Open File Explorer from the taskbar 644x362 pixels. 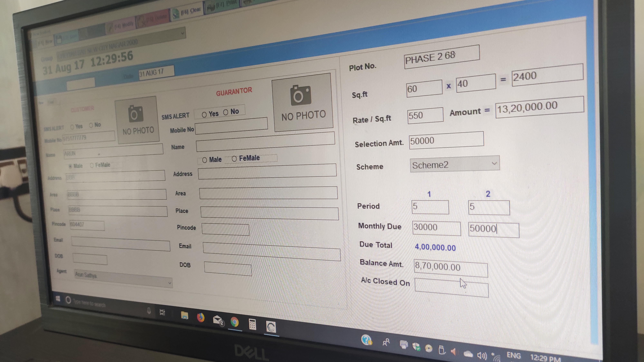pos(185,315)
